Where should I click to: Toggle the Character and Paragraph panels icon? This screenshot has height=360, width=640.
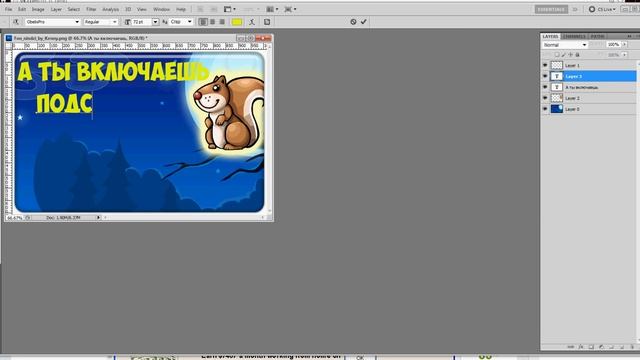click(x=267, y=22)
